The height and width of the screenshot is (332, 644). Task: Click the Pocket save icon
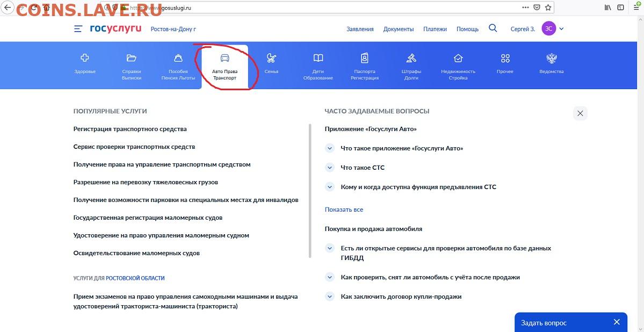pos(537,8)
